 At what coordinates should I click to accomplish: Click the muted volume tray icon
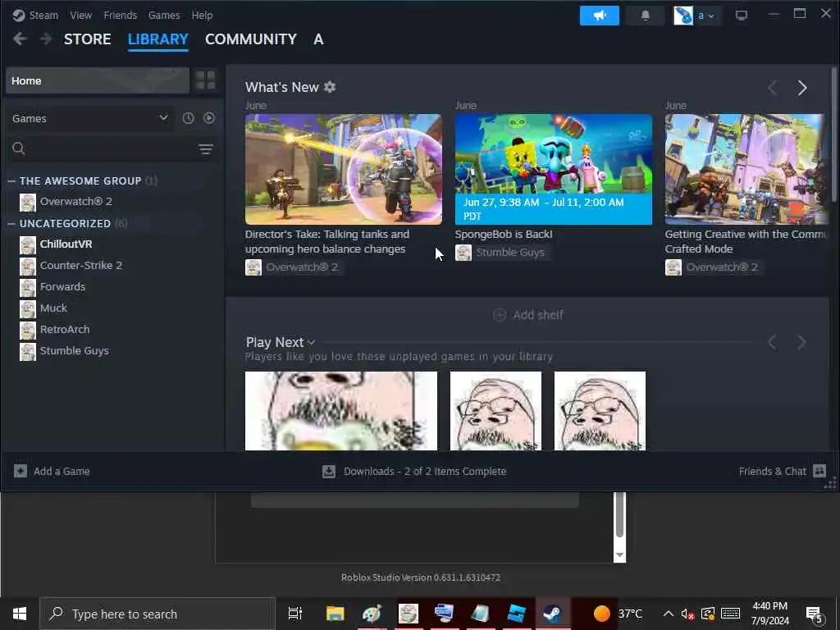point(687,614)
